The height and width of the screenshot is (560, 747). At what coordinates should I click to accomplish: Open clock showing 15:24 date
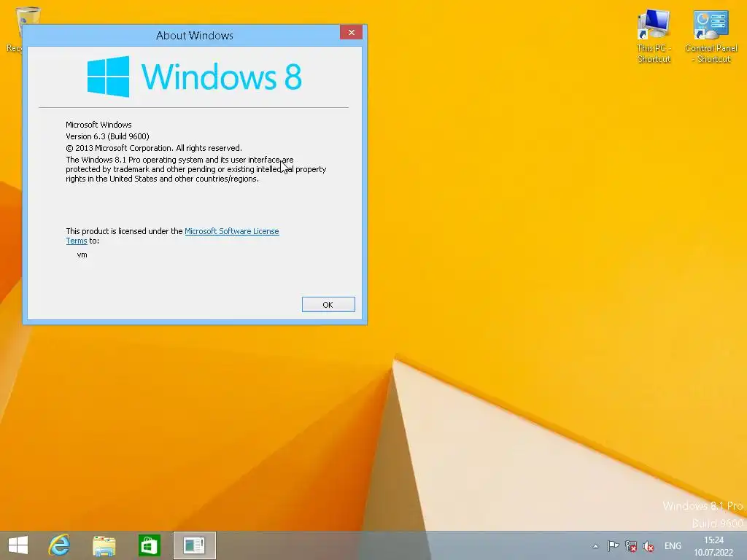[x=713, y=546]
